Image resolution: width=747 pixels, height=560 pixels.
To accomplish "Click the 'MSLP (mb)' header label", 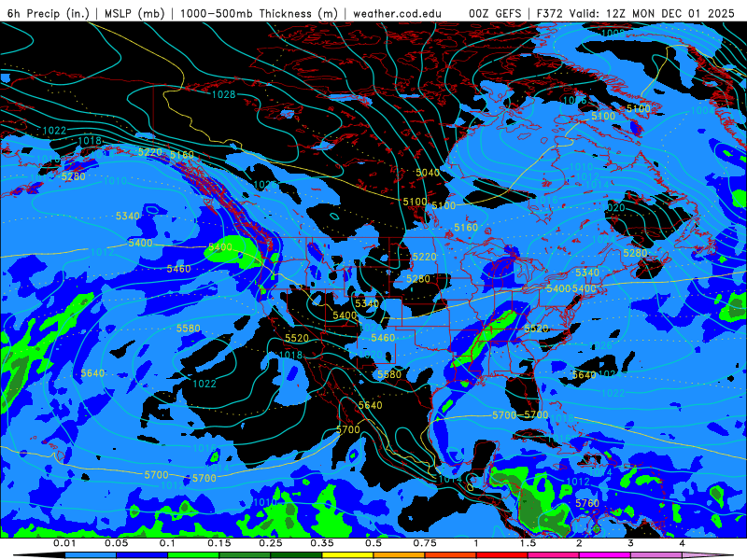I will click(x=134, y=13).
